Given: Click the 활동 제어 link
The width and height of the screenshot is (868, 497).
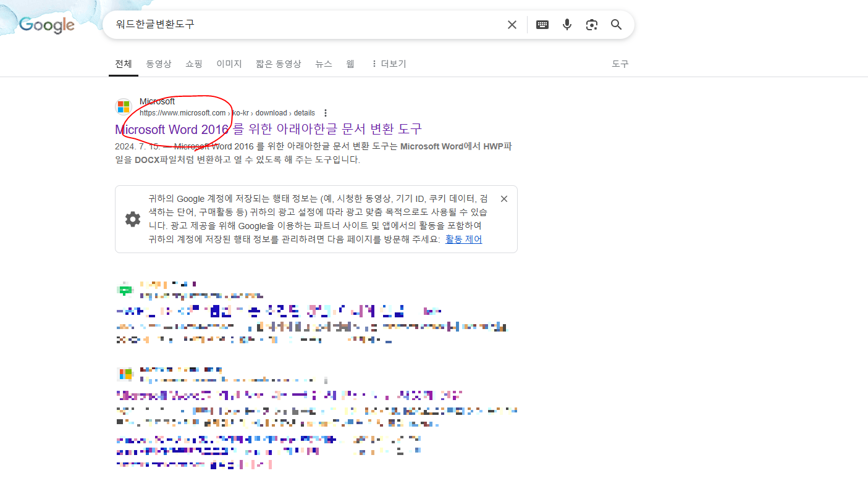Looking at the screenshot, I should tap(463, 239).
